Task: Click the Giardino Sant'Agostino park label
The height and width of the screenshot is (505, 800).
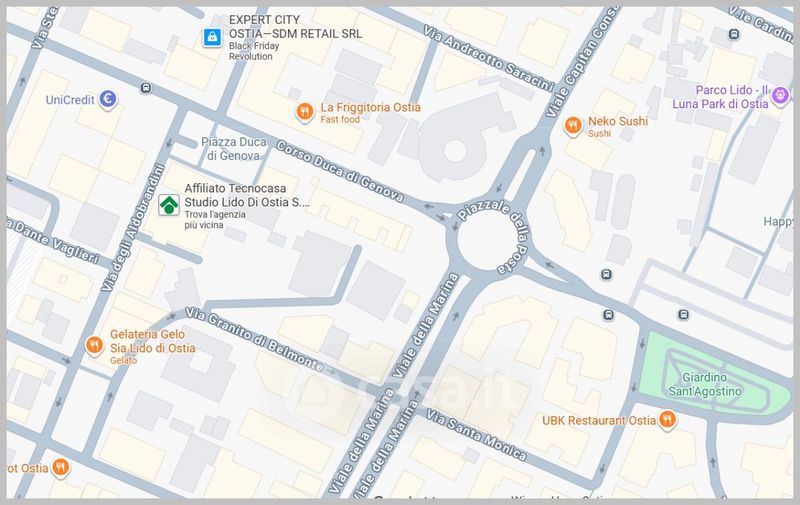Action: tap(705, 384)
